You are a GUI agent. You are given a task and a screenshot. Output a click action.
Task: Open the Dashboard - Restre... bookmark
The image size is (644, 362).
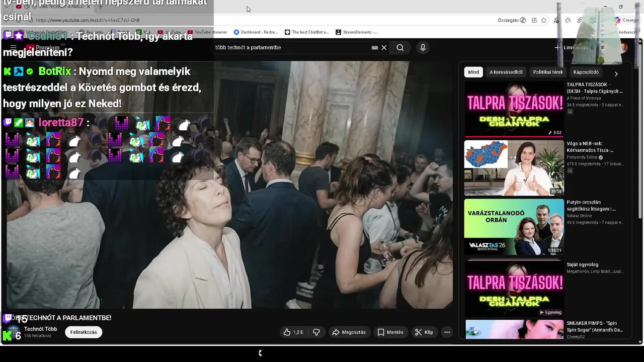(256, 32)
